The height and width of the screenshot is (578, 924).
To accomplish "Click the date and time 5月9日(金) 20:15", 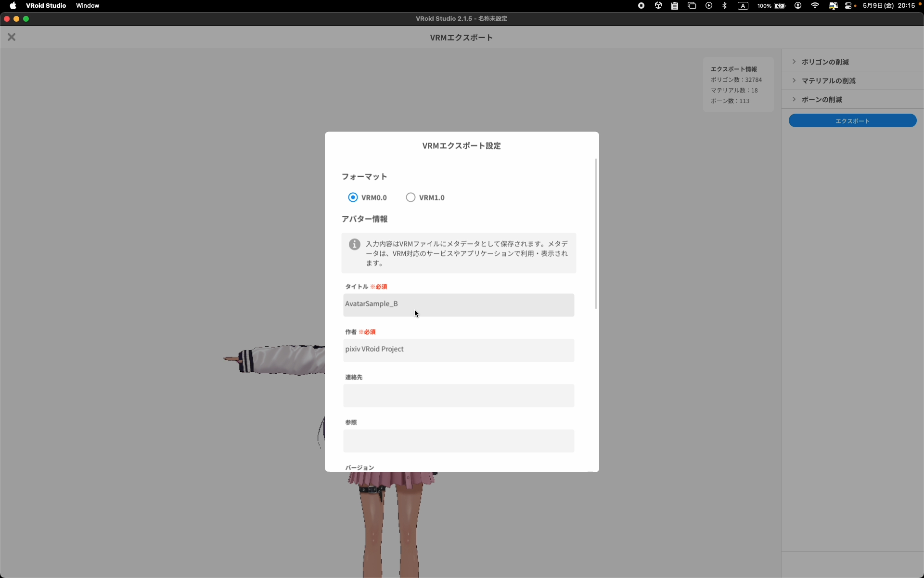I will pos(889,6).
